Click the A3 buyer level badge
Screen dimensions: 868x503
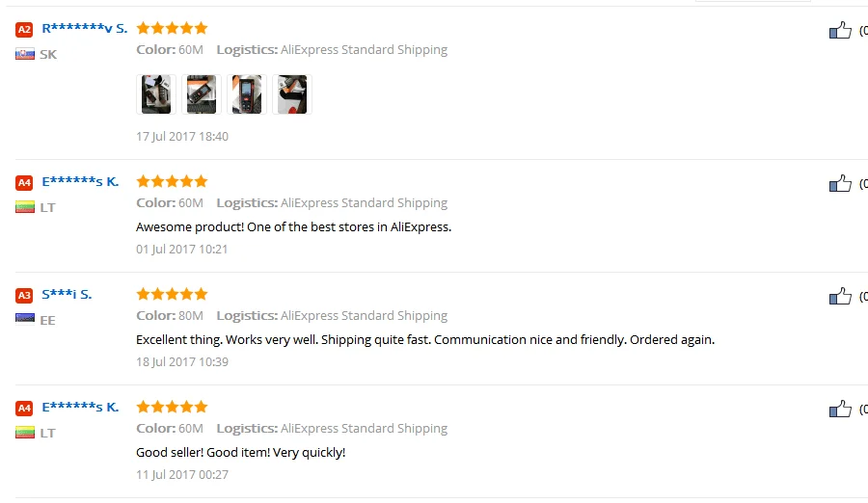tap(24, 296)
